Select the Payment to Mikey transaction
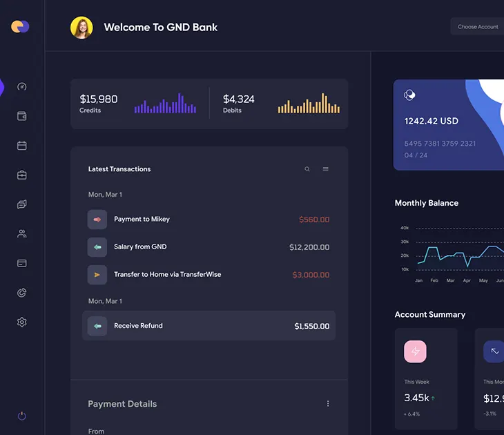This screenshot has width=504, height=435. 209,220
